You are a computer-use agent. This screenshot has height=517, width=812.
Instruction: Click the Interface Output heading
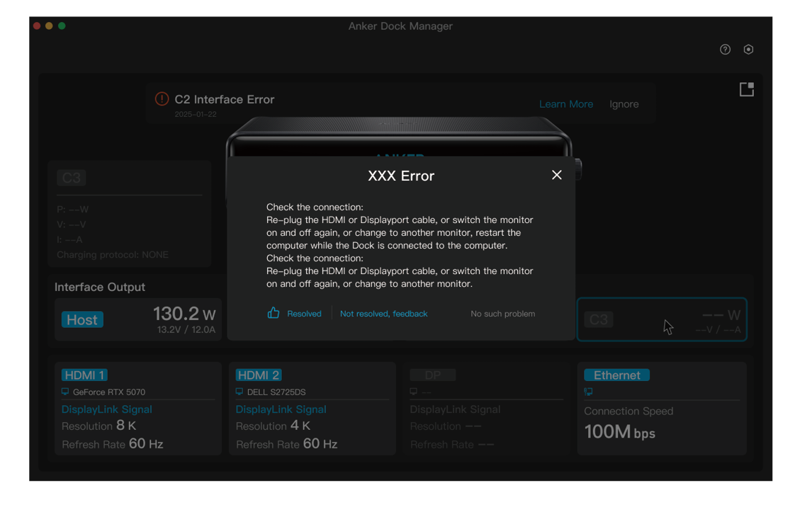[100, 288]
